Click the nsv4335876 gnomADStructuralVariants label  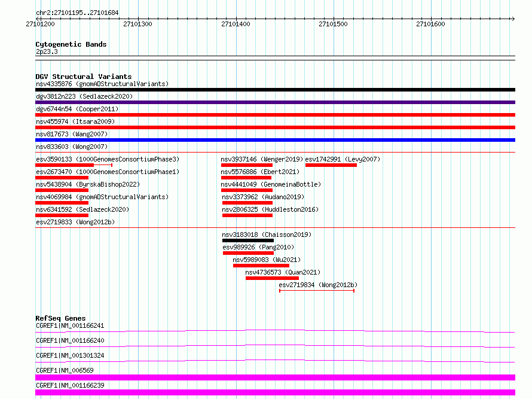(x=102, y=84)
